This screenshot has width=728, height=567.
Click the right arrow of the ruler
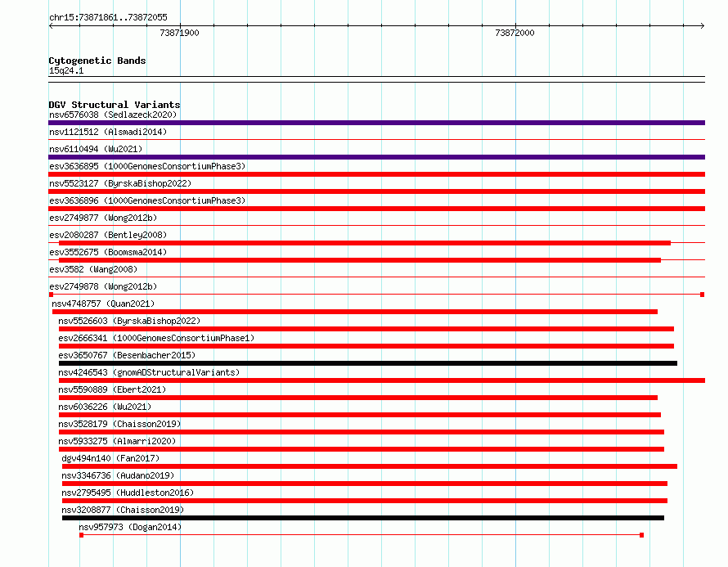703,25
